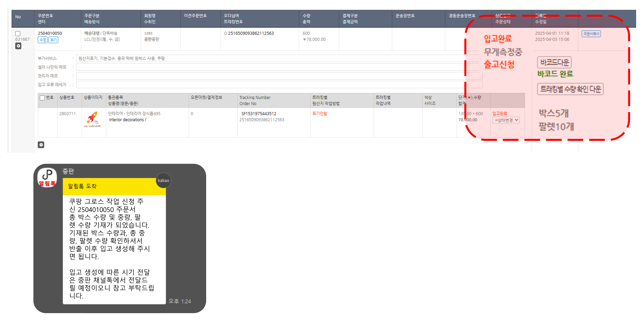This screenshot has height=321, width=644.
Task: Expand order details with the plus icon
Action: 18,46
